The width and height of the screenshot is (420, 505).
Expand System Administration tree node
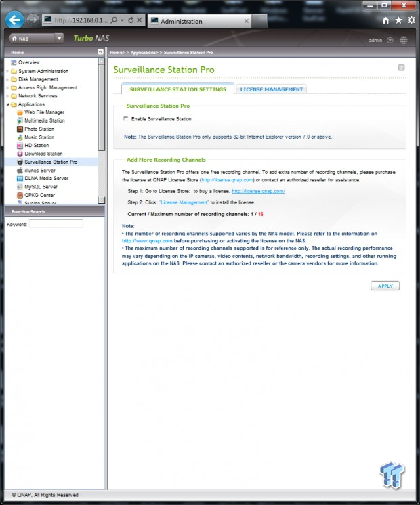click(7, 71)
